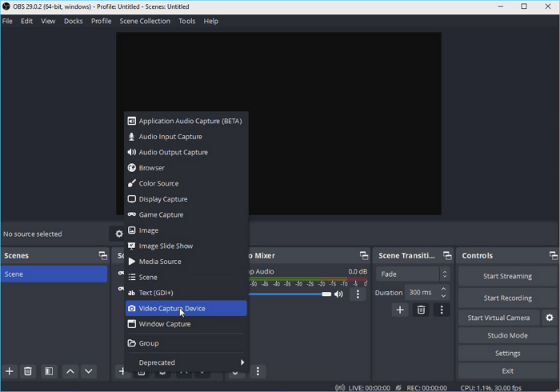Open the Profile menu
560x392 pixels.
(x=101, y=21)
